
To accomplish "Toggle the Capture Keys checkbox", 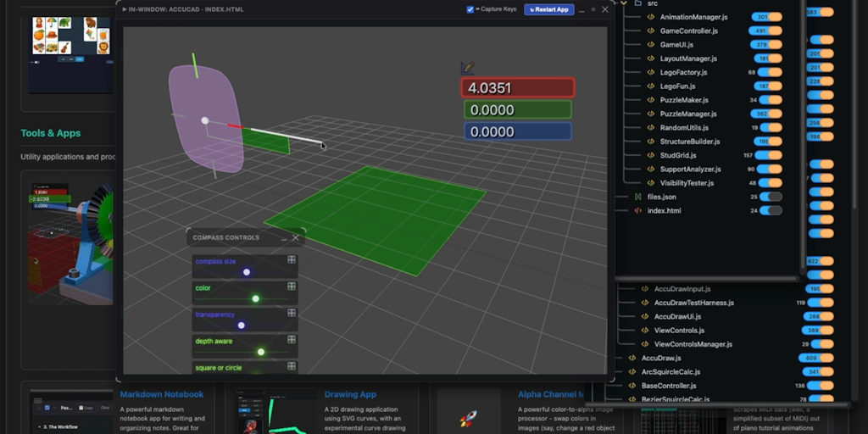I will click(x=470, y=9).
